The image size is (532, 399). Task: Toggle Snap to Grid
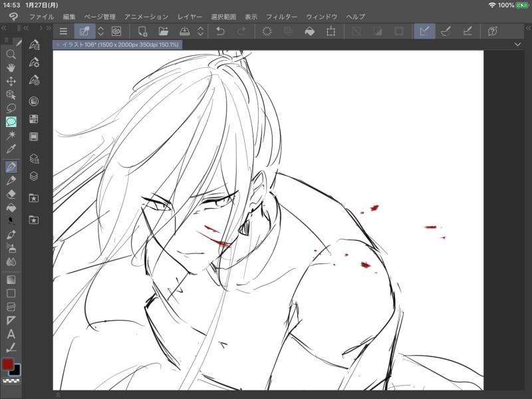point(467,31)
